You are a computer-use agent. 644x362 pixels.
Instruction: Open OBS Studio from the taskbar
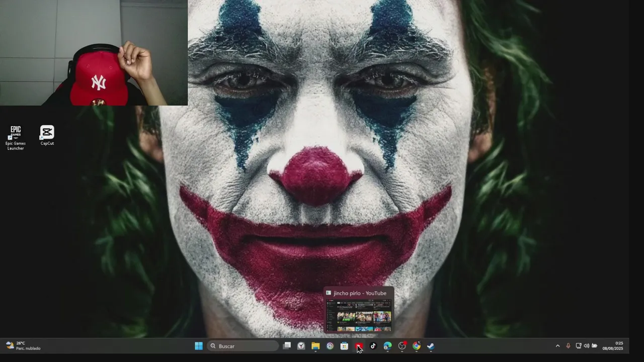(402, 346)
